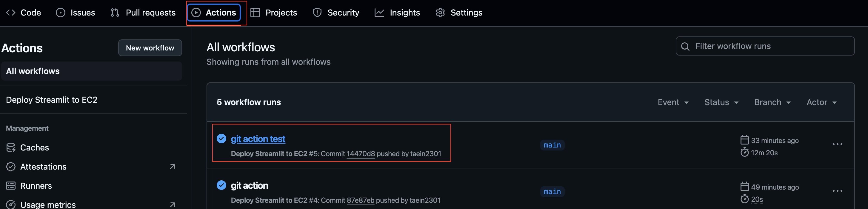Screen dimensions: 868x209
Task: Open the git action test run link
Action: click(258, 139)
